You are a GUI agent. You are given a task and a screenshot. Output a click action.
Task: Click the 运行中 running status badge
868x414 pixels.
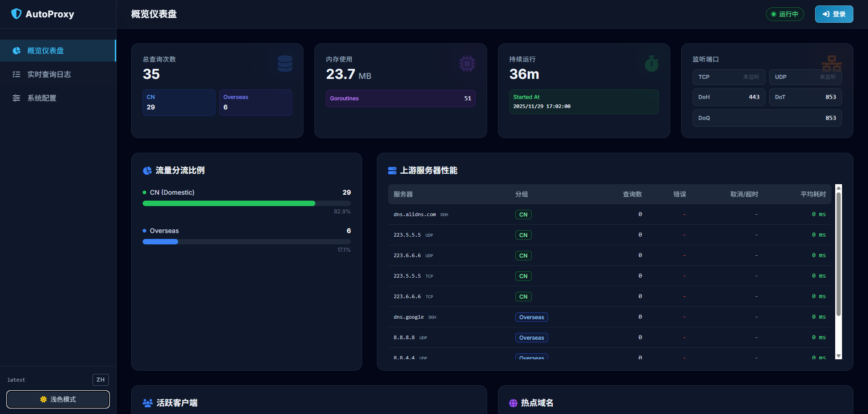tap(785, 14)
